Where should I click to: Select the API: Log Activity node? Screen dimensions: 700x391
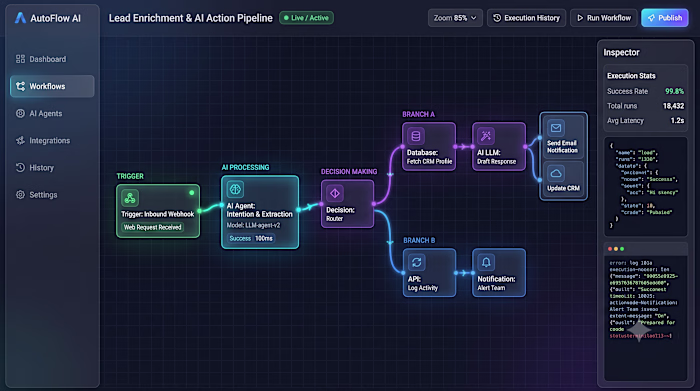[429, 273]
